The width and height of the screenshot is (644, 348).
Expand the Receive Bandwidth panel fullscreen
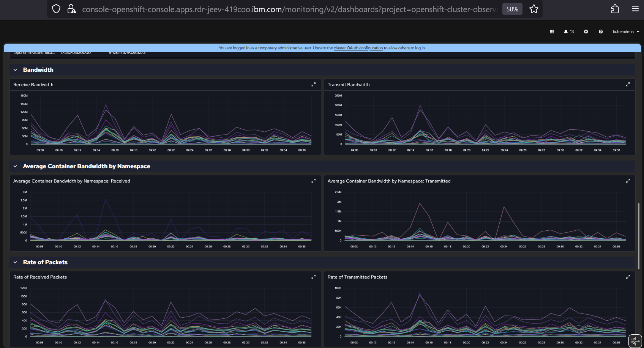tap(313, 85)
